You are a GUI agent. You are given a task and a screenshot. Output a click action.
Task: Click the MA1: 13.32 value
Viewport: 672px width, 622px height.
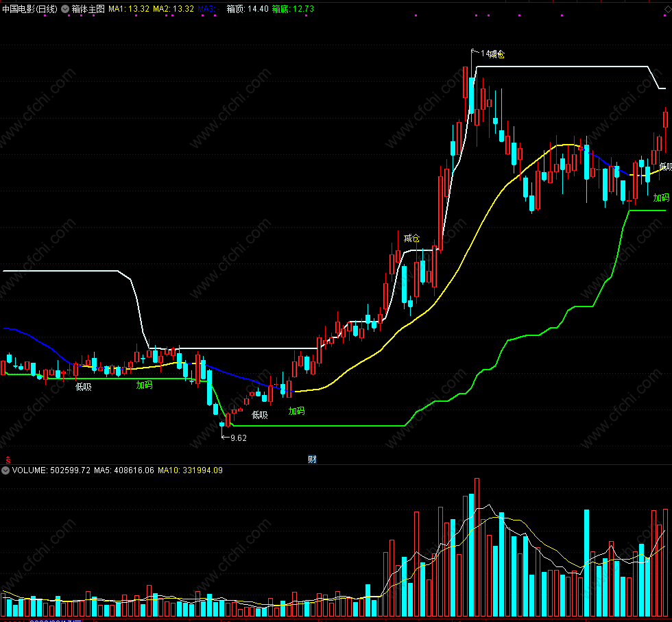point(129,9)
